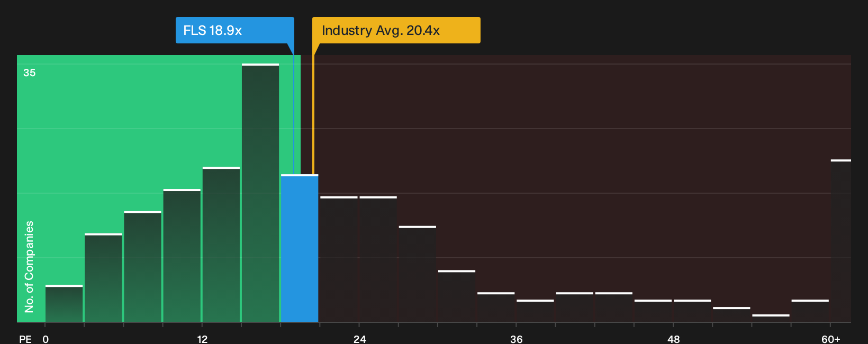868x344 pixels.
Task: Click the tallest histogram bar near 35
Action: pyautogui.click(x=260, y=193)
